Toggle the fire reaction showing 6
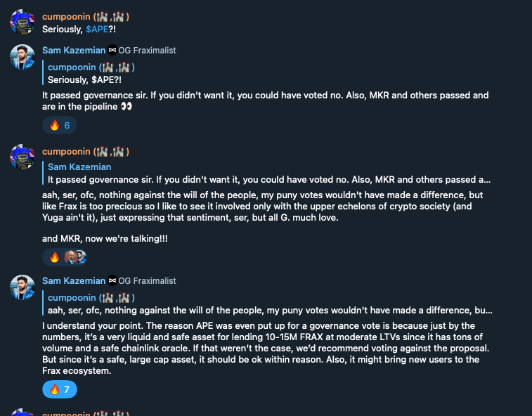 pyautogui.click(x=60, y=126)
